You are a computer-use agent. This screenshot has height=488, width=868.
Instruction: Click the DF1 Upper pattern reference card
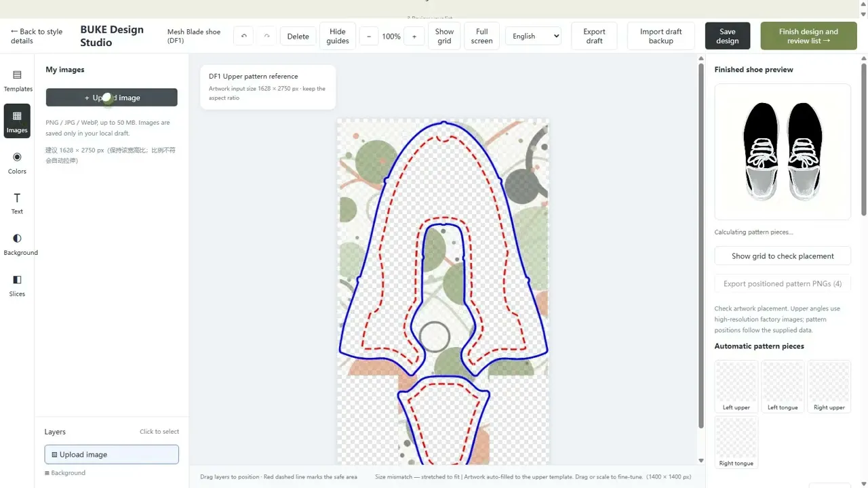(x=268, y=87)
